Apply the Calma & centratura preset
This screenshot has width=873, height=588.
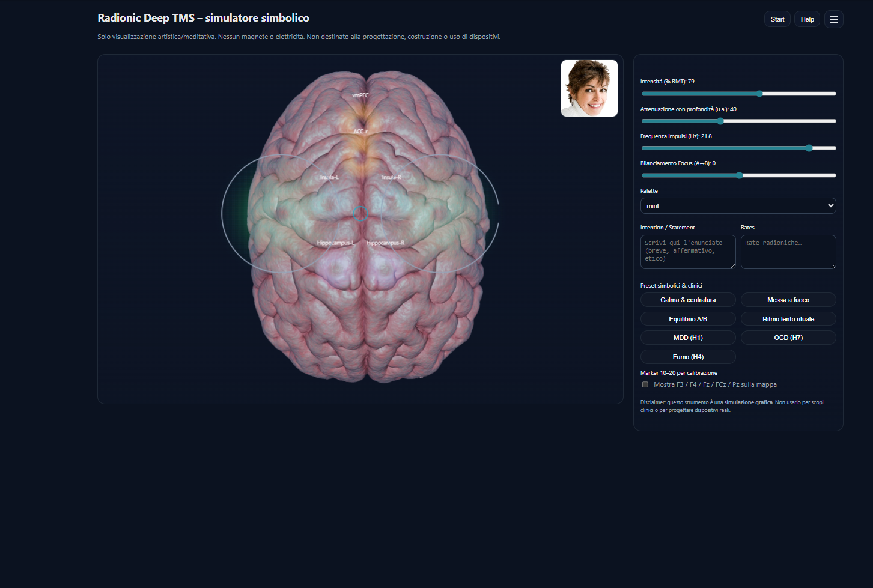(688, 300)
